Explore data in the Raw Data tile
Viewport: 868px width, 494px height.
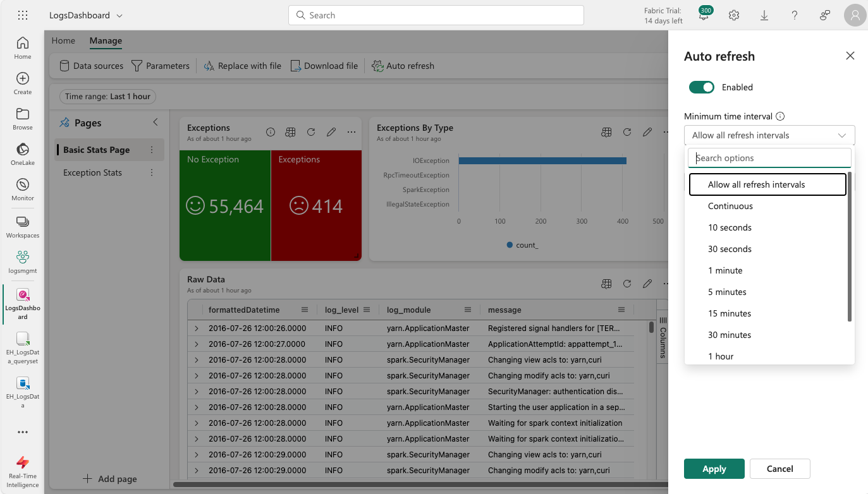pos(607,284)
